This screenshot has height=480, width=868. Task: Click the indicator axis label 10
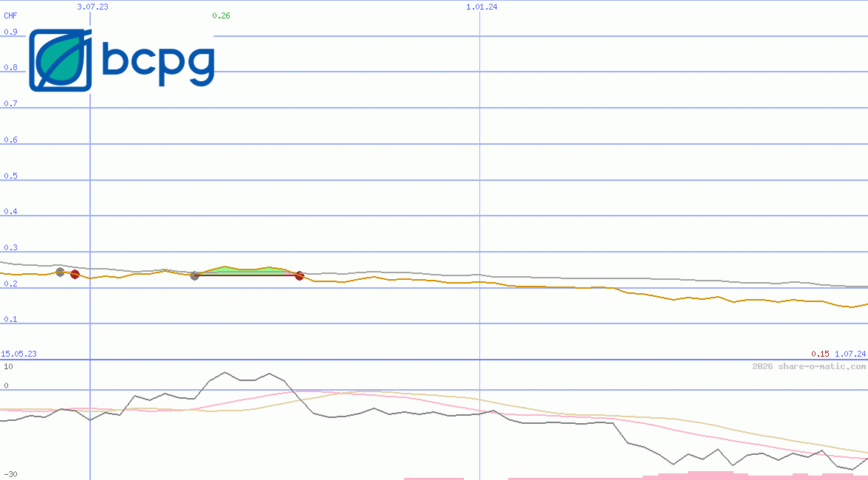tap(8, 366)
